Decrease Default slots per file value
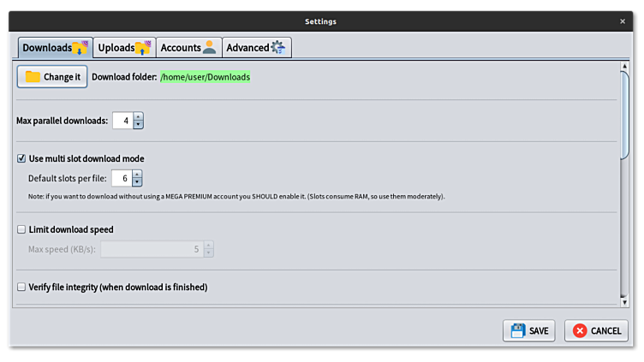The height and width of the screenshot is (362, 644). [x=137, y=182]
